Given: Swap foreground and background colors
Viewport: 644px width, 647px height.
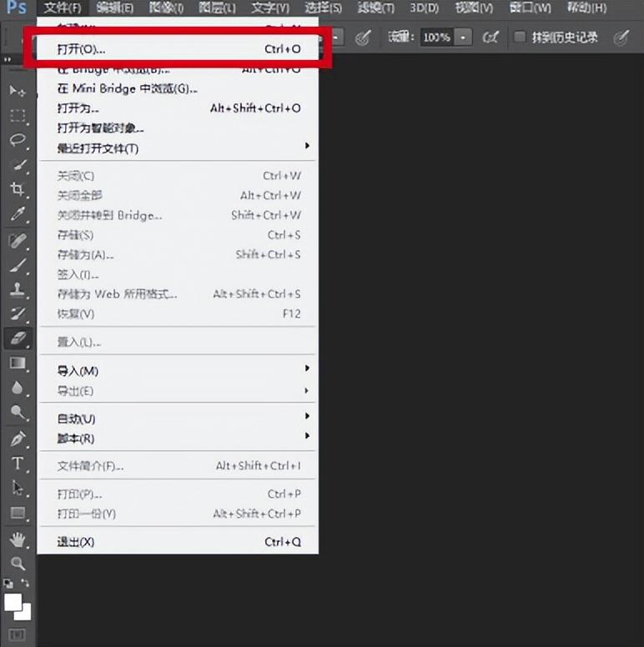Looking at the screenshot, I should pos(25,583).
